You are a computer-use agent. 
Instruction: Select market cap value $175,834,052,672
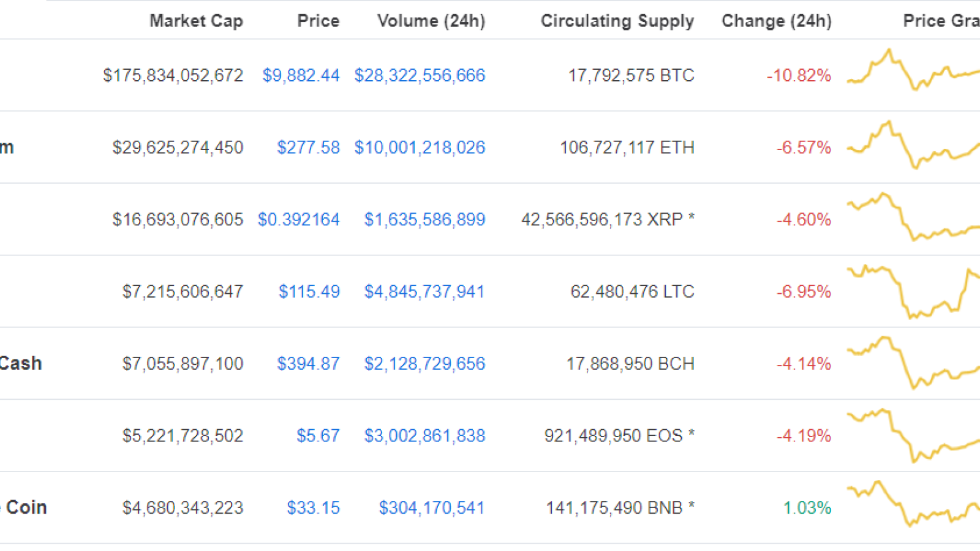pos(173,75)
